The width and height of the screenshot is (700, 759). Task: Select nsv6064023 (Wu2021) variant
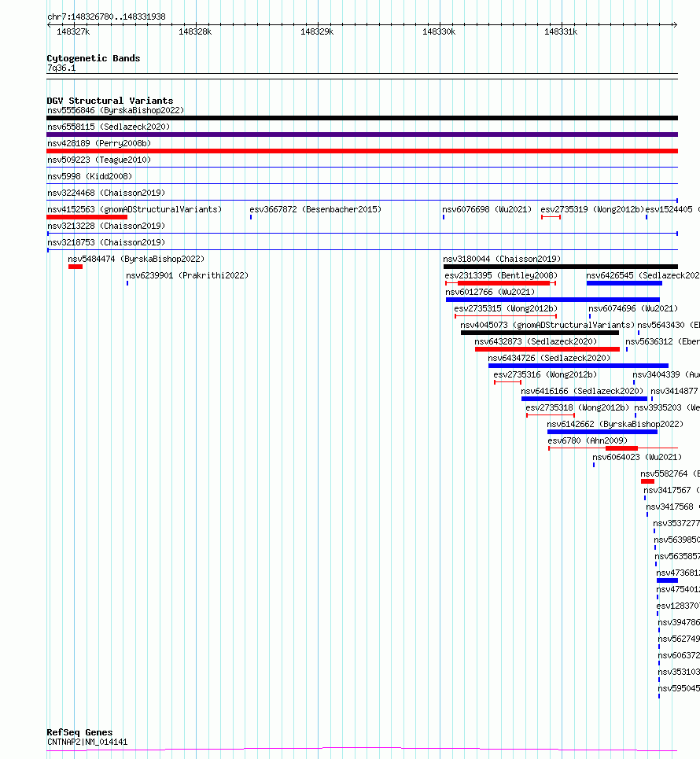click(636, 456)
